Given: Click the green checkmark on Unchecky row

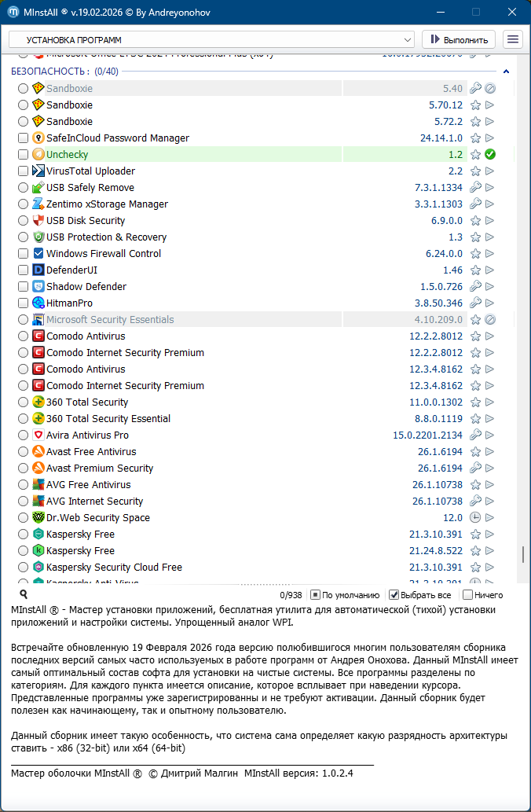Looking at the screenshot, I should click(x=490, y=155).
